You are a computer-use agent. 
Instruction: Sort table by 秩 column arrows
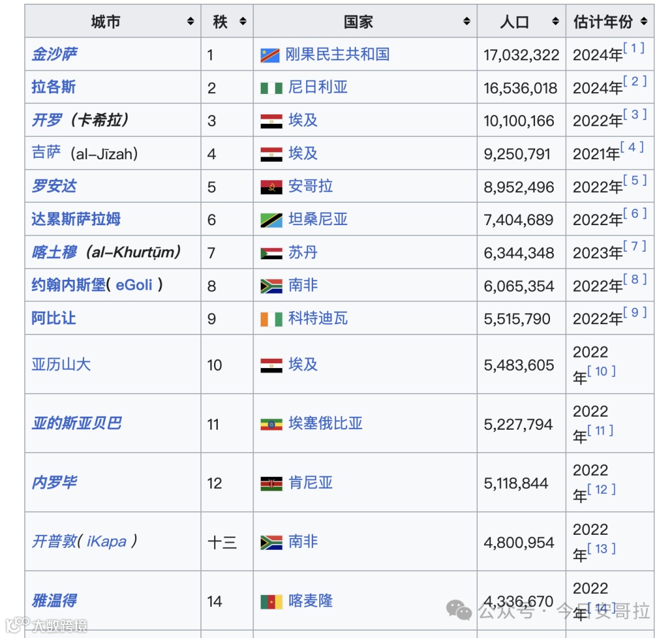click(x=243, y=21)
